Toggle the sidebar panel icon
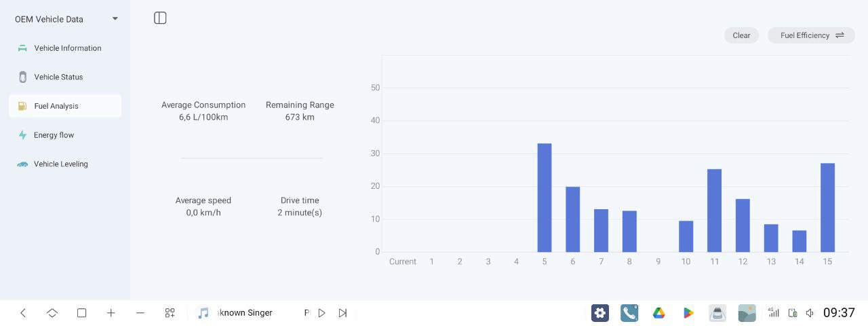Image resolution: width=868 pixels, height=326 pixels. pos(160,18)
